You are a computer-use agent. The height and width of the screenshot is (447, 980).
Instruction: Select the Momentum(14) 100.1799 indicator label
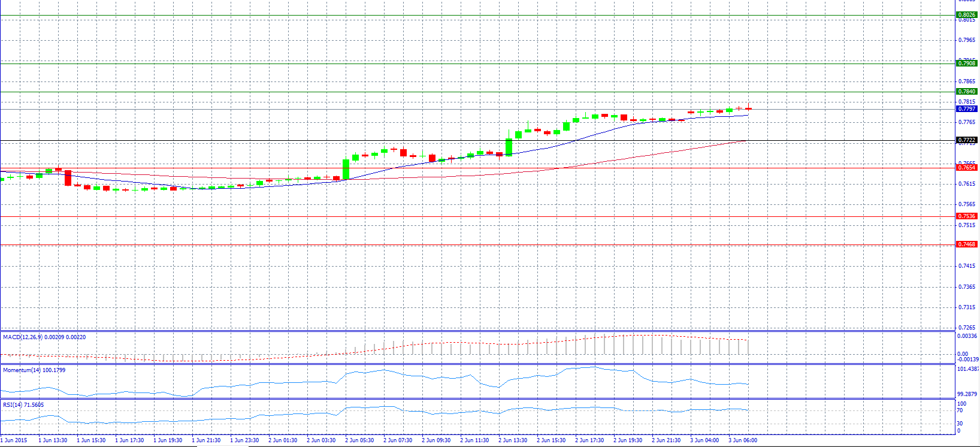pos(34,370)
